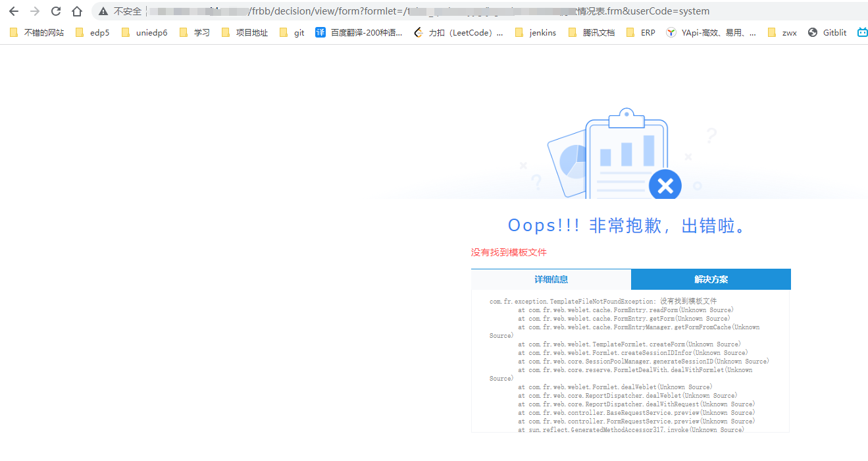Open the ERP bookmark folder

641,32
